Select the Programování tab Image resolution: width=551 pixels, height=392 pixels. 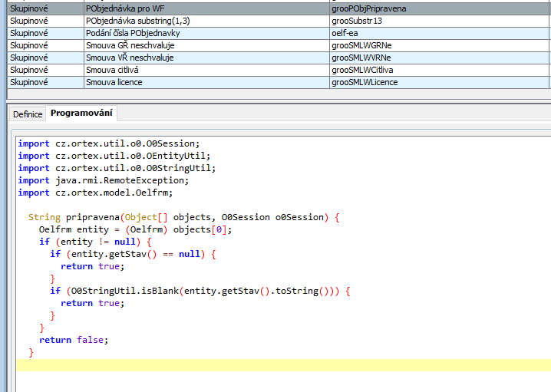click(x=81, y=114)
